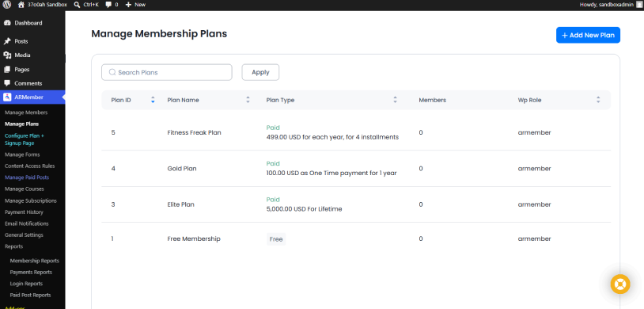Open Configure Plan + Signup Page
Image resolution: width=644 pixels, height=309 pixels.
pos(25,139)
